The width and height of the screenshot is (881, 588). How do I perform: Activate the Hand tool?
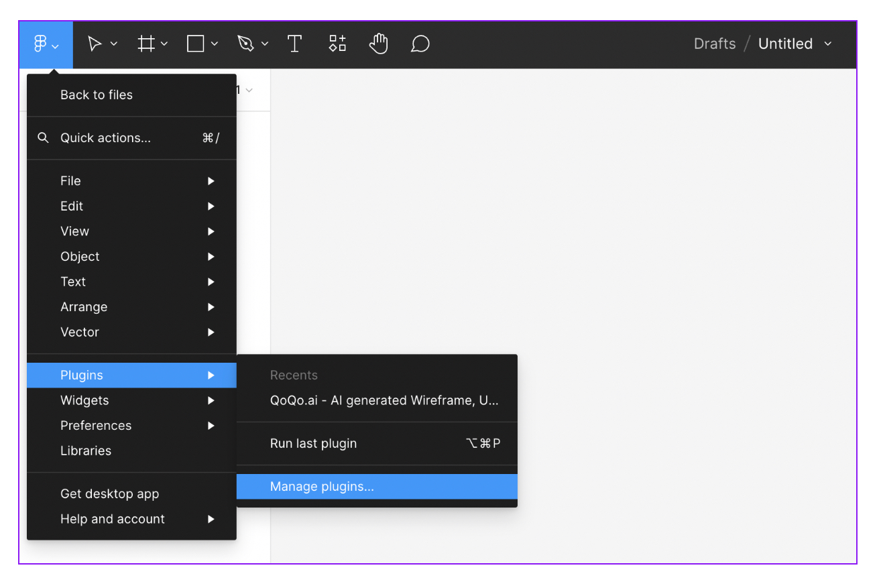(378, 43)
